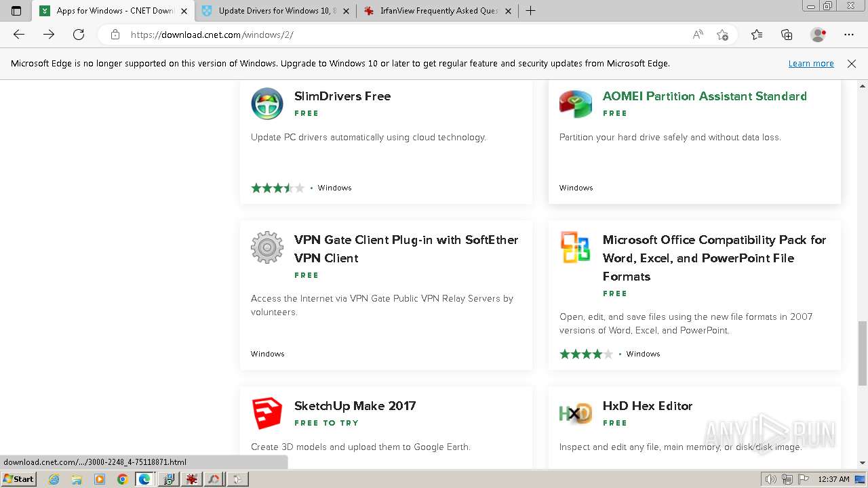Screen dimensions: 868x488
Task: Launch Internet Explorer from taskbar
Action: click(54, 479)
